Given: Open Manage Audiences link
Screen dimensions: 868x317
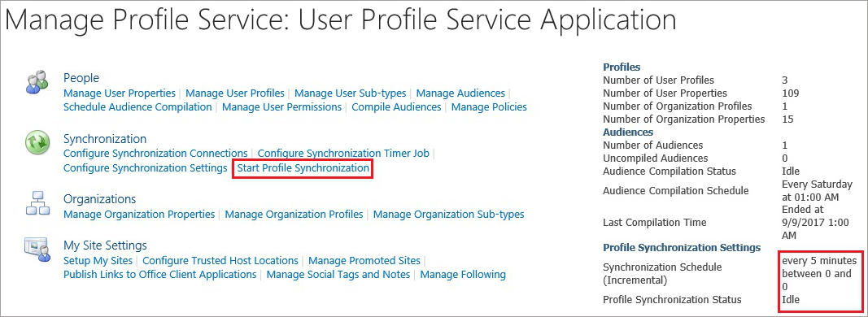Looking at the screenshot, I should (x=460, y=93).
